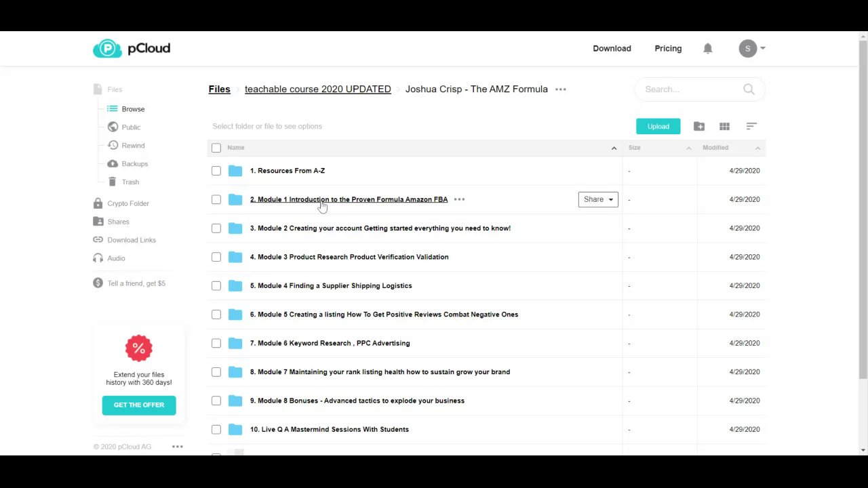Click folder icon of Module 6 Keyword Research
The width and height of the screenshot is (868, 488).
[235, 343]
